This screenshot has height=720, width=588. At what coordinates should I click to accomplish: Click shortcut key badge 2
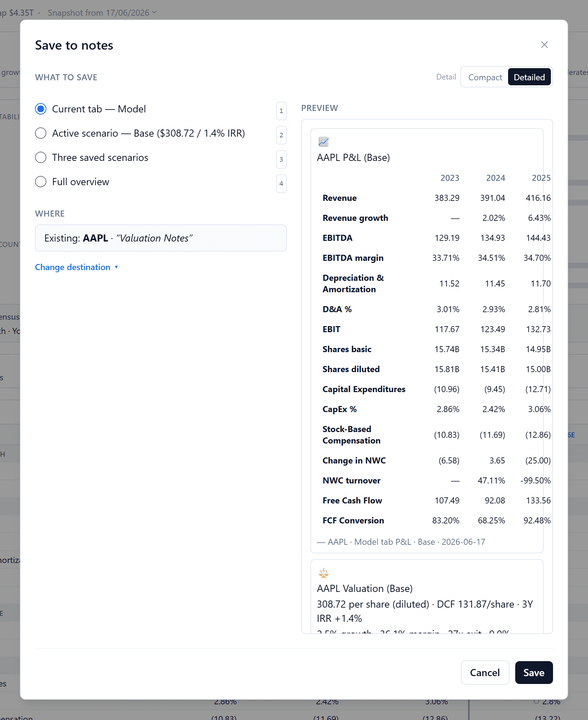coord(281,135)
